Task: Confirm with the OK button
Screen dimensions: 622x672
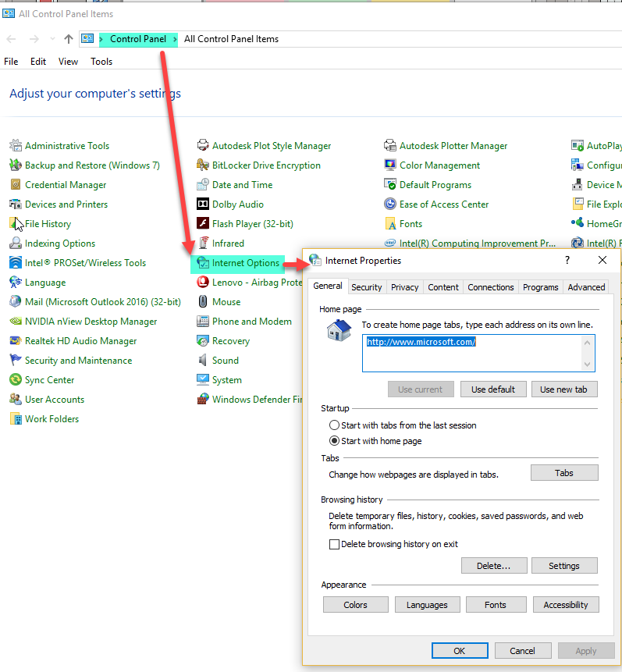Action: pos(460,651)
